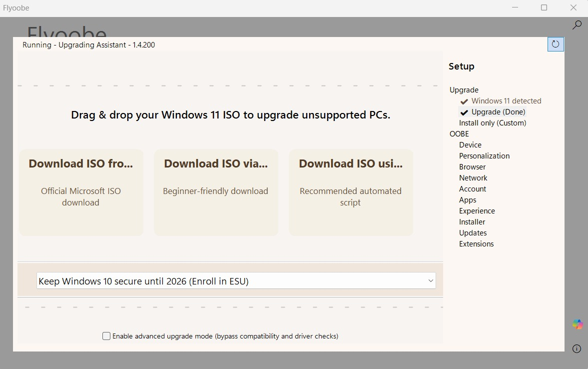Viewport: 588px width, 369px height.
Task: Select the OOBE section
Action: 459,134
